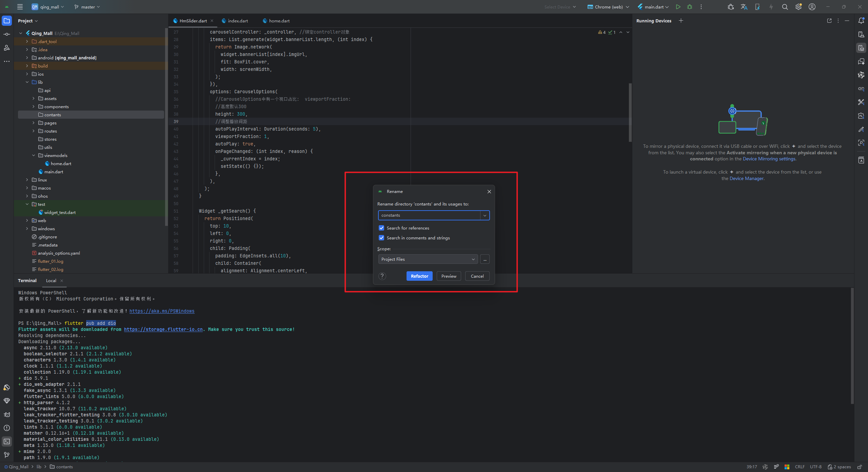Click the help question mark in Rename dialog

382,276
